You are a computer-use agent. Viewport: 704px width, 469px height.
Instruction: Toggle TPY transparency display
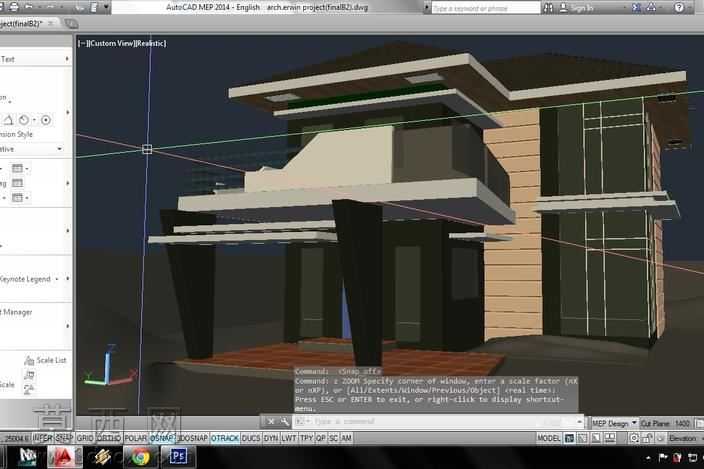pos(306,438)
